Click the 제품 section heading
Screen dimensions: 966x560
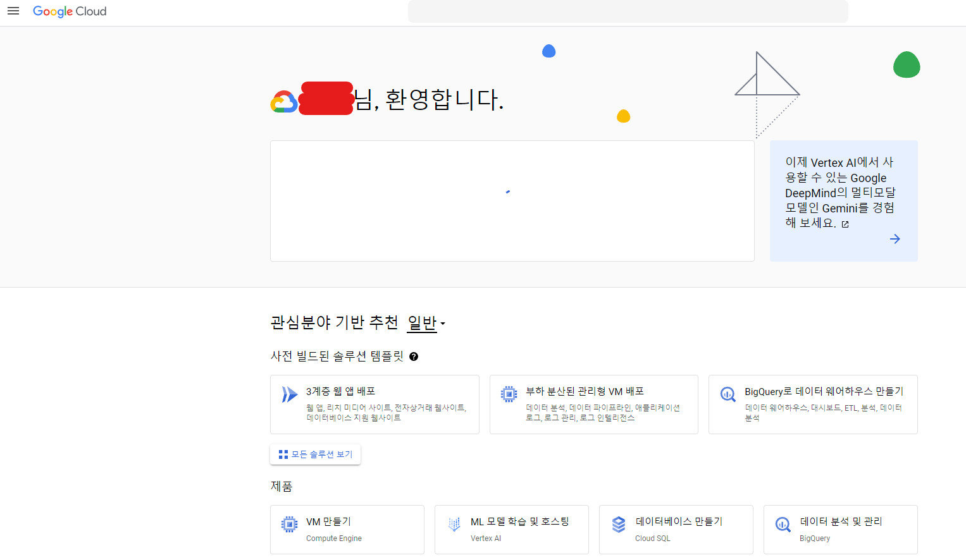tap(282, 486)
